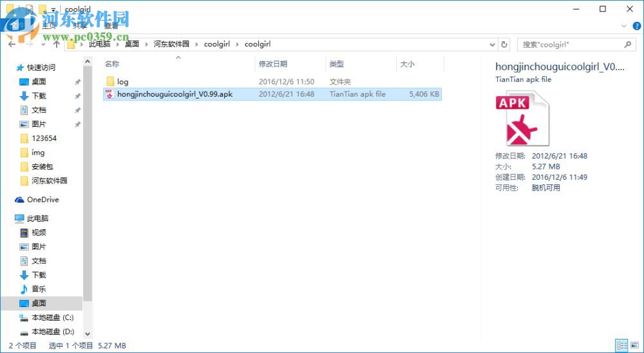Click 此电脑 in the address breadcrumb
The image size is (644, 353).
point(99,44)
